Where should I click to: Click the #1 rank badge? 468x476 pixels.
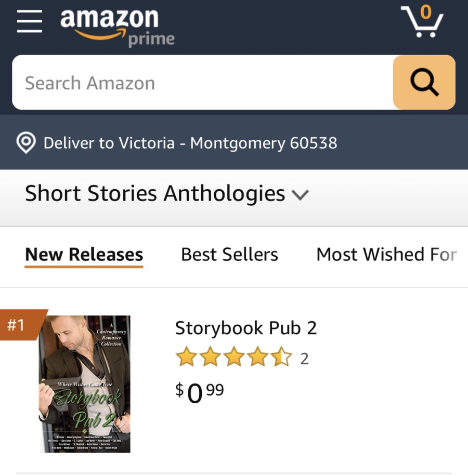(17, 325)
